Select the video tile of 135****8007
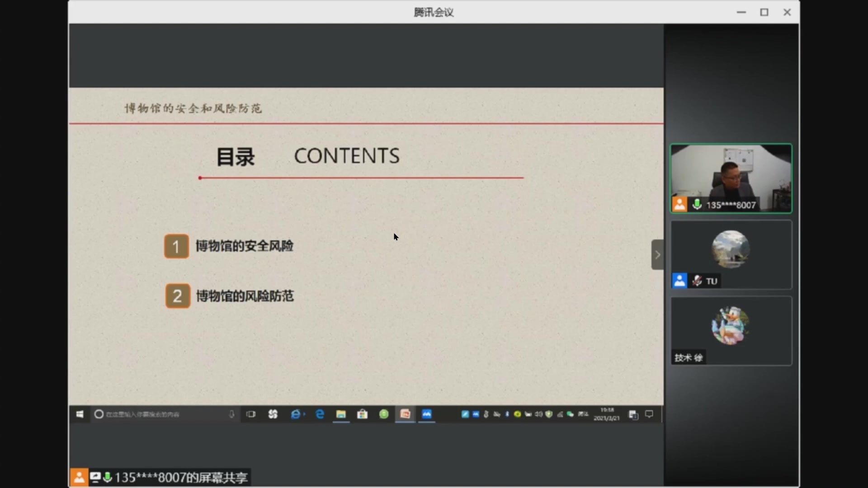Viewport: 868px width, 488px height. 731,178
